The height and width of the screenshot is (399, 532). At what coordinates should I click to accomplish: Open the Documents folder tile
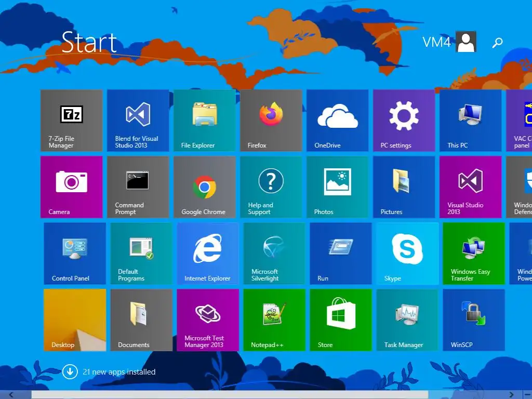(x=141, y=320)
